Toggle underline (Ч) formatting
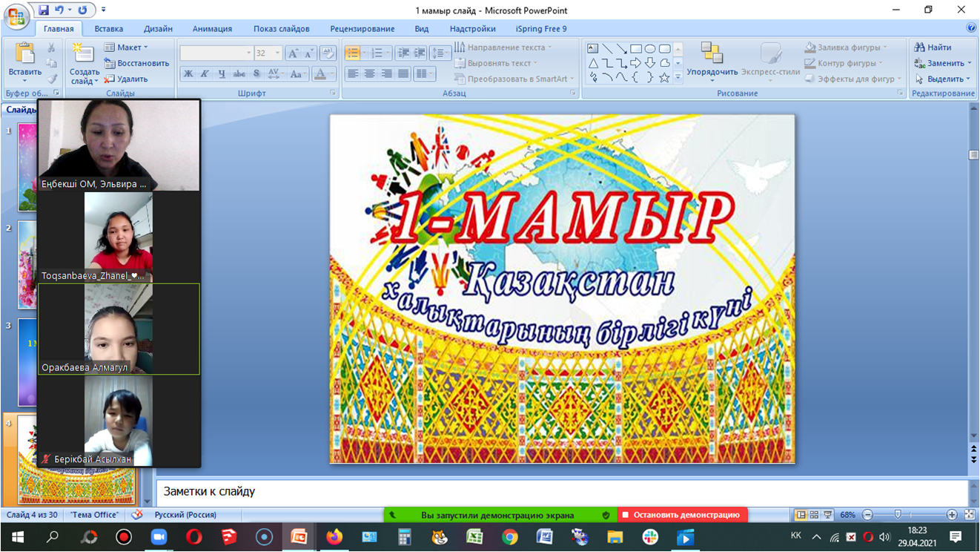980x552 pixels. [x=222, y=74]
